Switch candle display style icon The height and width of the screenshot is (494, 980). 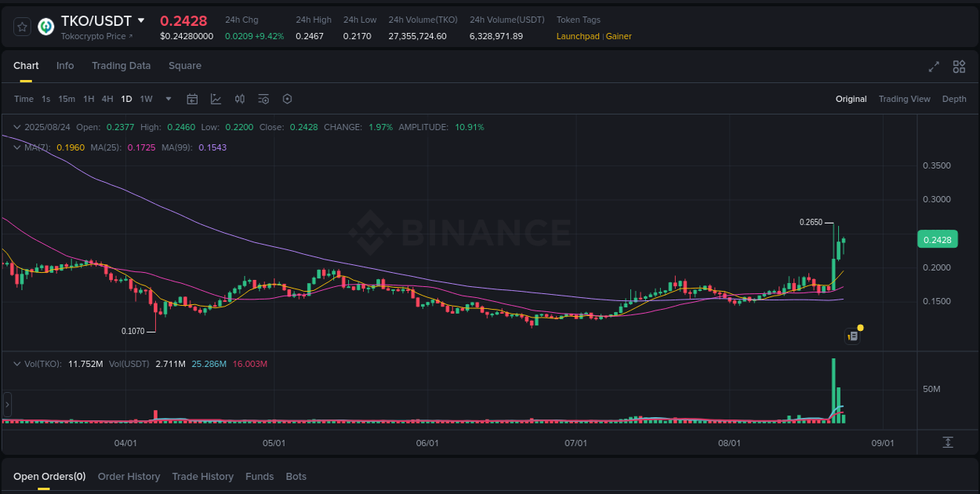click(240, 99)
